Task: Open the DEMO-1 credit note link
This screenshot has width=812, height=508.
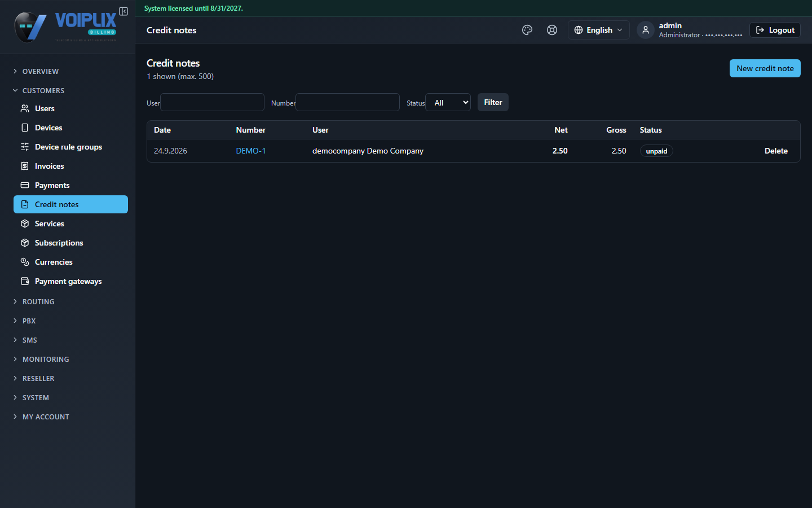Action: (251, 151)
